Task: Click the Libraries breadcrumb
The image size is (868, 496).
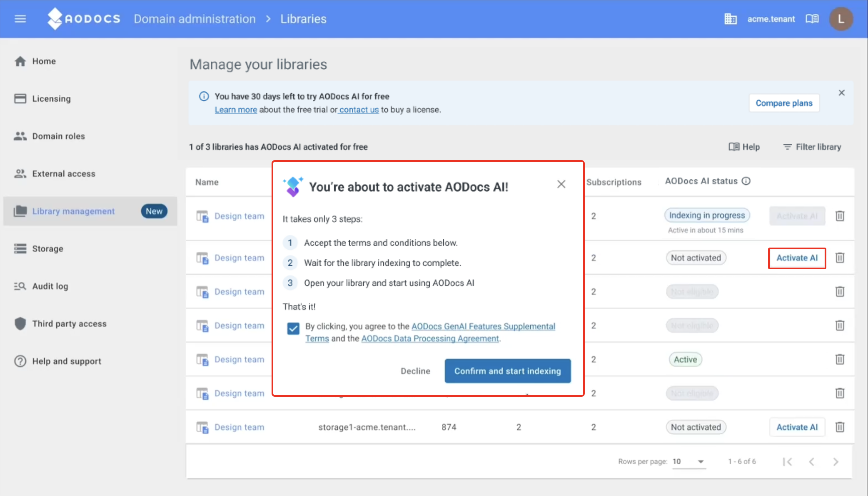Action: click(303, 19)
